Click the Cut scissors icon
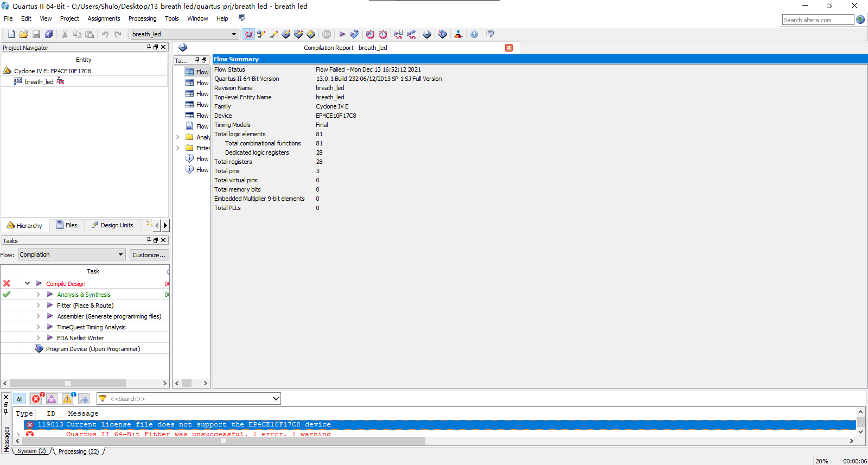The width and height of the screenshot is (868, 465). (x=65, y=34)
